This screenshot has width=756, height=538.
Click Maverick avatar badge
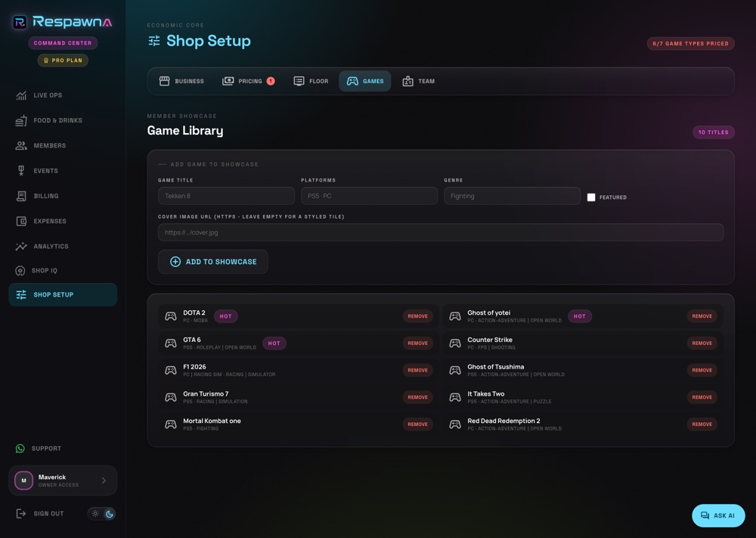pos(23,480)
